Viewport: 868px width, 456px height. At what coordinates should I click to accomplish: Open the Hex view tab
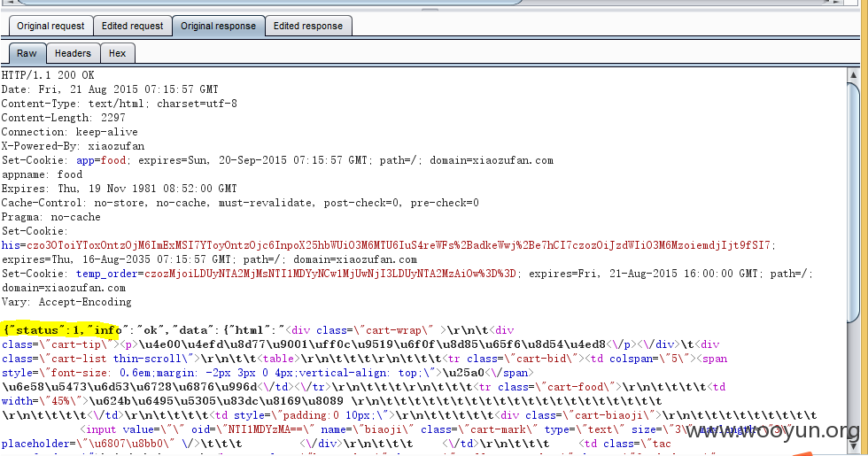[117, 53]
